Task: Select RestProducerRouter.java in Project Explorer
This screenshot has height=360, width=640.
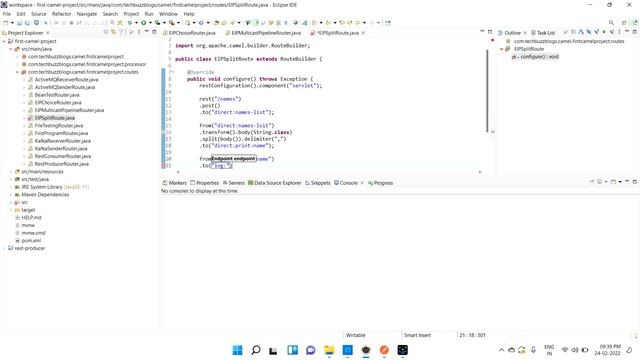Action: click(62, 164)
